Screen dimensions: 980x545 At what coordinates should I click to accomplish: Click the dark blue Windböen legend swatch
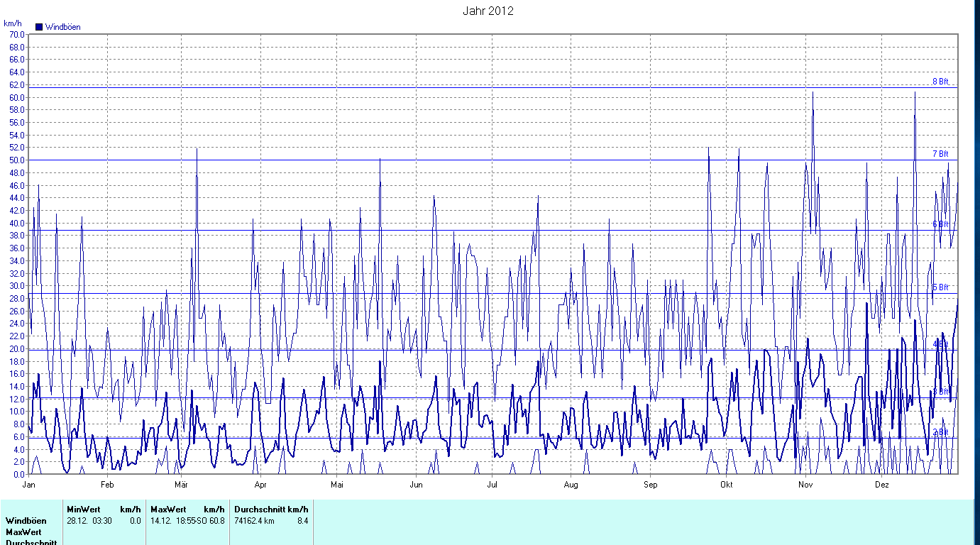point(39,27)
